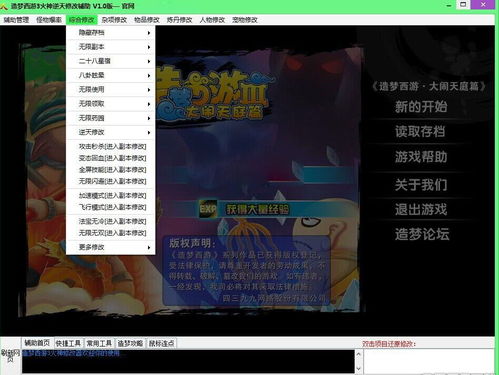Click 读取存档 in the game menu
Image resolution: width=499 pixels, height=375 pixels.
coord(420,132)
